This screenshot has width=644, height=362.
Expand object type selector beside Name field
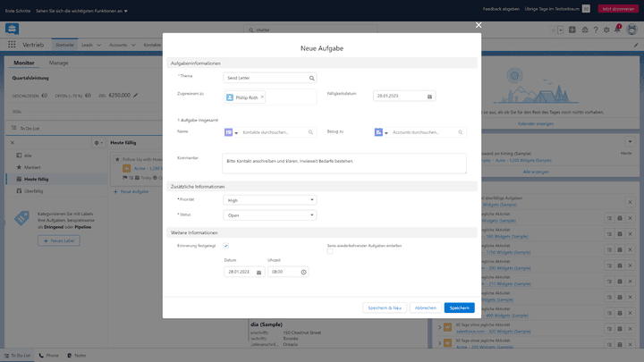[x=237, y=132]
